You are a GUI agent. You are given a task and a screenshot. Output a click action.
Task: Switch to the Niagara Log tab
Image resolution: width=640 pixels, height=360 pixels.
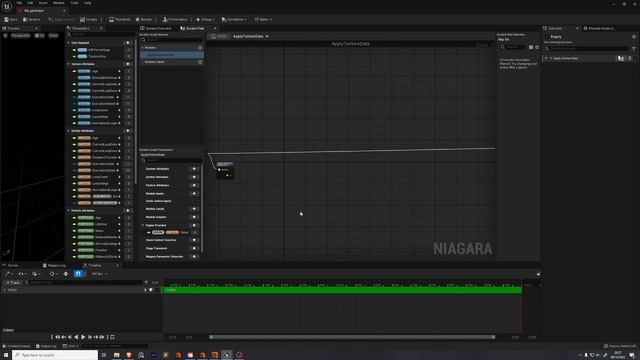(x=54, y=265)
